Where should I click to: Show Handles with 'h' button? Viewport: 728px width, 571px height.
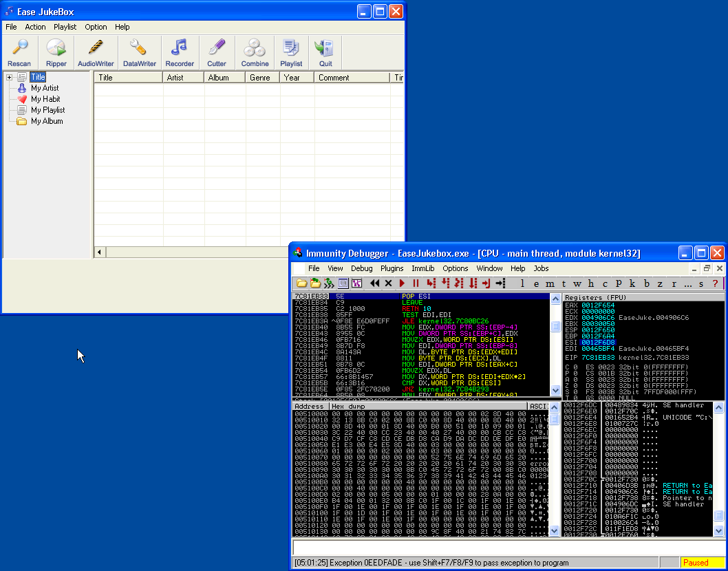591,283
